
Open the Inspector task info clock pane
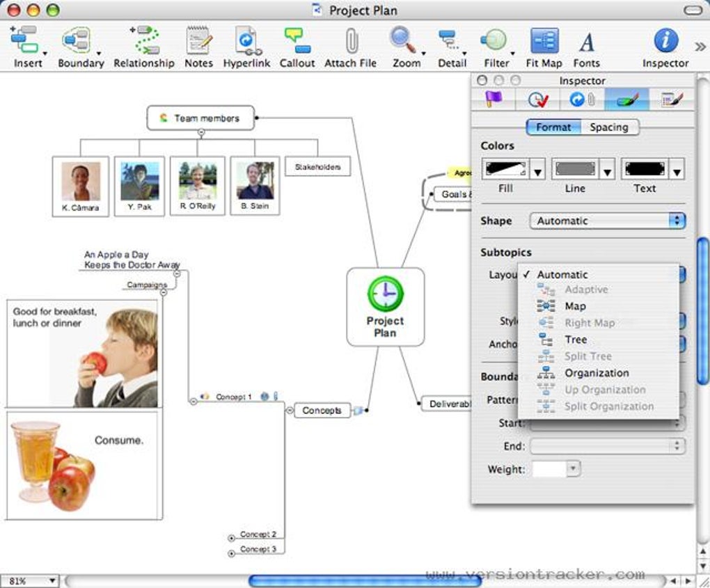click(x=538, y=99)
